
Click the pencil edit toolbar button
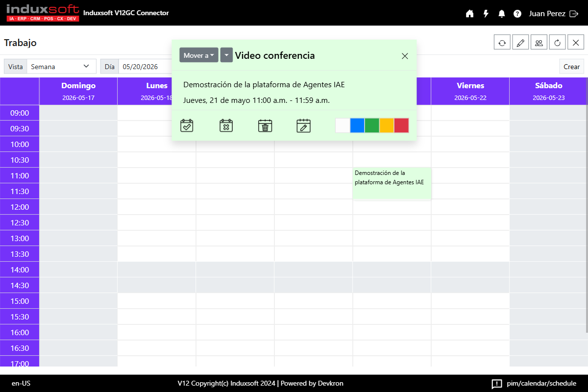pyautogui.click(x=520, y=43)
